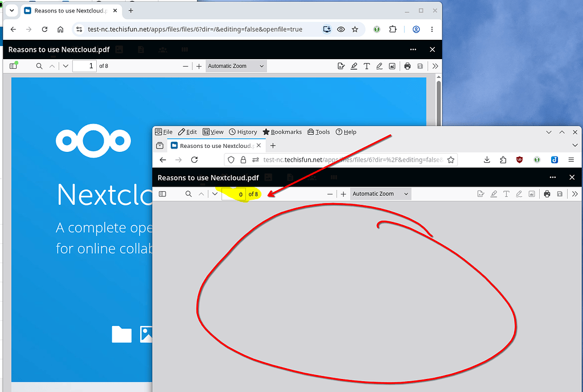Go back in Firefox window
The width and height of the screenshot is (583, 392).
[163, 160]
